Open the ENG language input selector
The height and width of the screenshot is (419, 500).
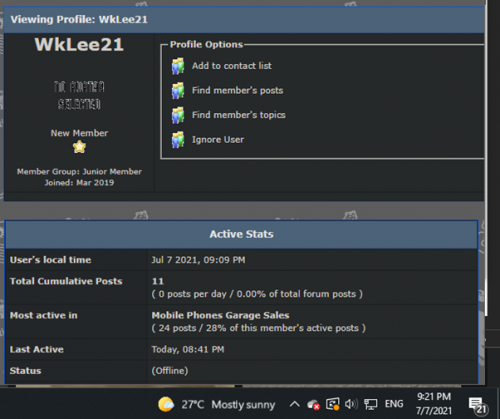[394, 404]
